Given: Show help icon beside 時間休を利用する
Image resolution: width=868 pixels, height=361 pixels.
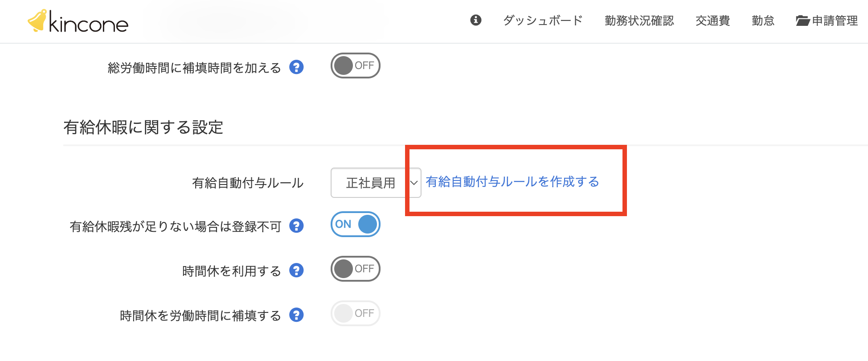Looking at the screenshot, I should pos(296,271).
